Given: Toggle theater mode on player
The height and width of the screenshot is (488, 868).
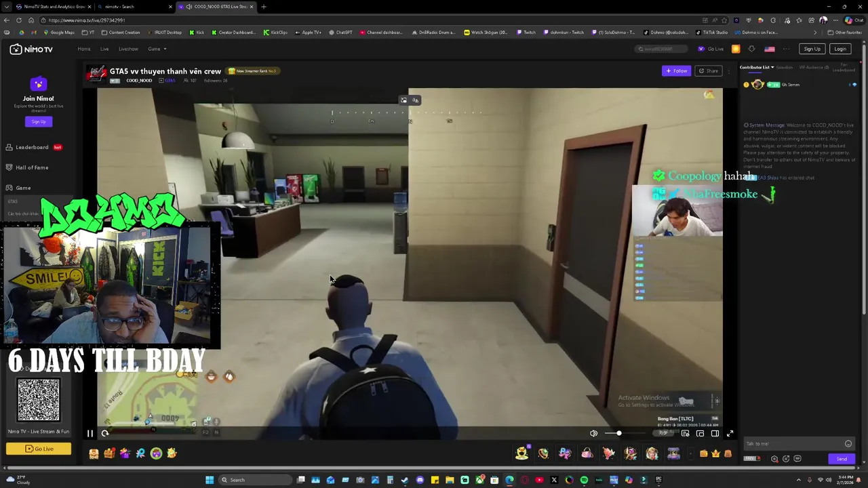Looking at the screenshot, I should click(715, 433).
